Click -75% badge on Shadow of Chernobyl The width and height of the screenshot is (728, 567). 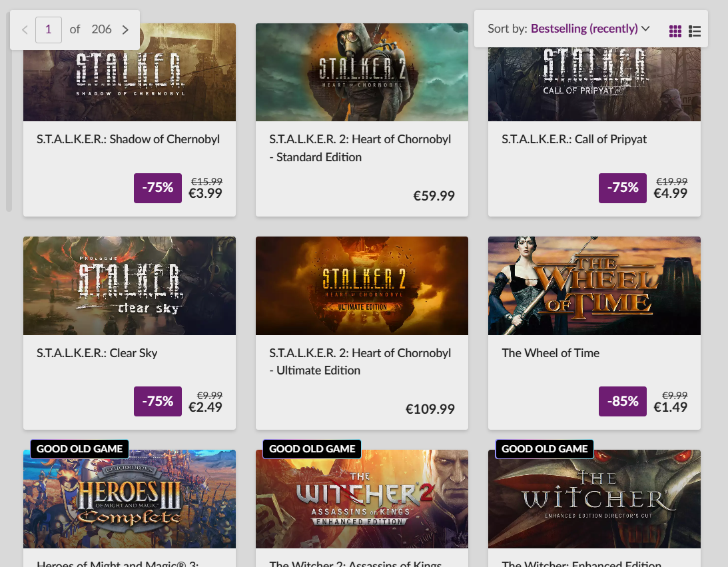click(x=158, y=188)
